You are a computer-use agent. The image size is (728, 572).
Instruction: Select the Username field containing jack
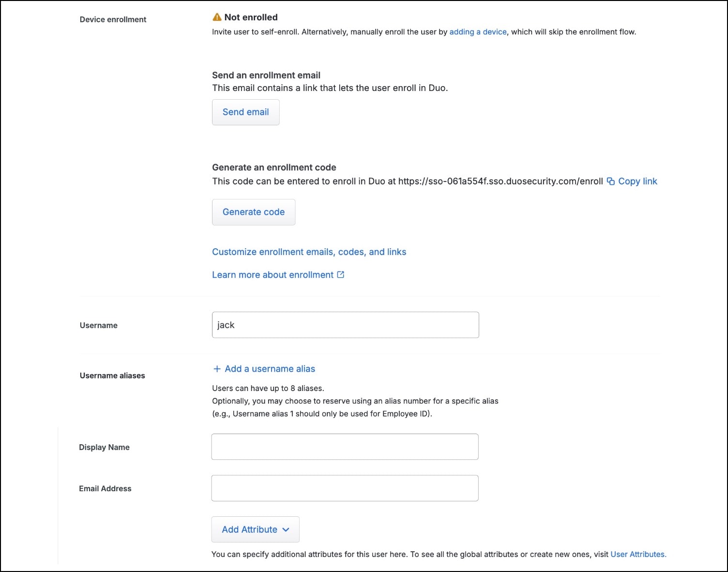click(345, 325)
